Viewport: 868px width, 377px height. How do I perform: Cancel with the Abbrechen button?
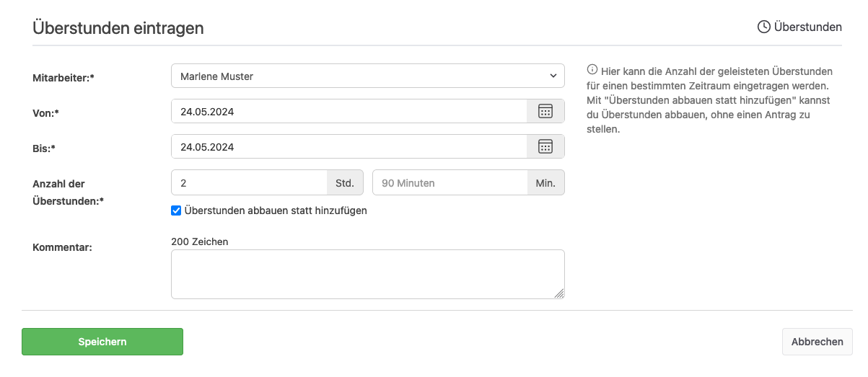click(x=817, y=342)
